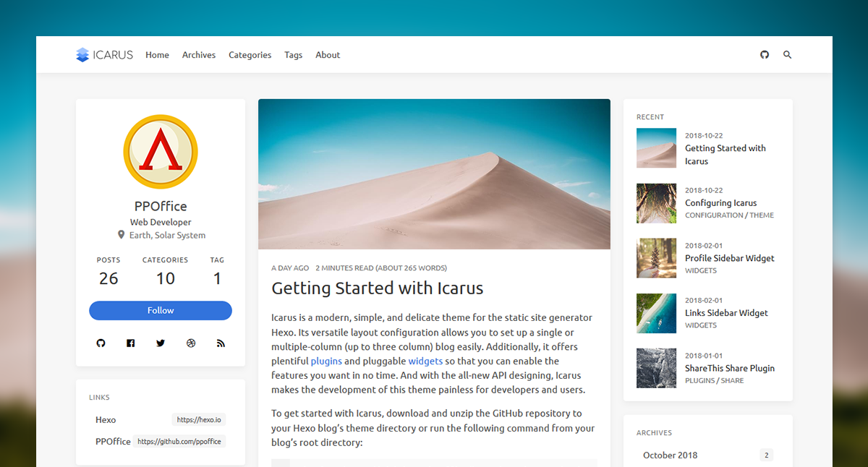Open the About menu item
Image resolution: width=868 pixels, height=467 pixels.
click(328, 55)
